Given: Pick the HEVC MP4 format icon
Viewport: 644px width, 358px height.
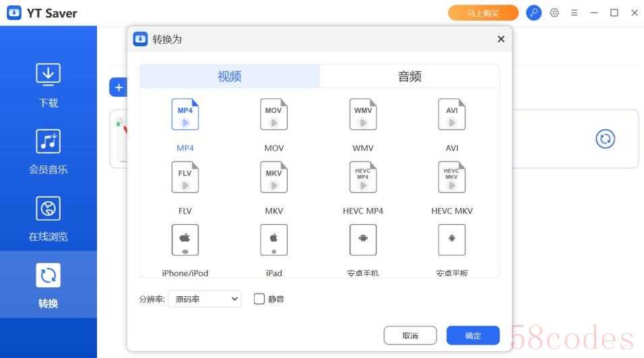Looking at the screenshot, I should pos(363,178).
